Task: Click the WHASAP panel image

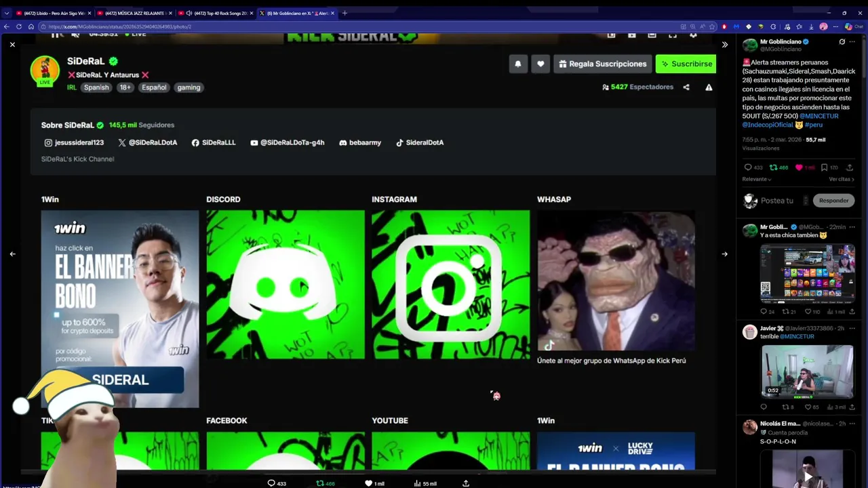Action: pos(616,281)
